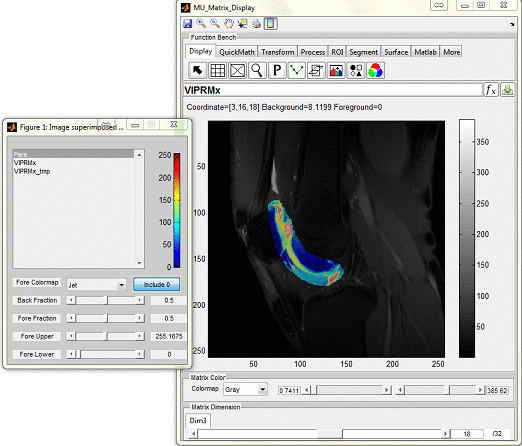This screenshot has height=446, width=522.
Task: Click the P profile tool icon
Action: pos(277,70)
